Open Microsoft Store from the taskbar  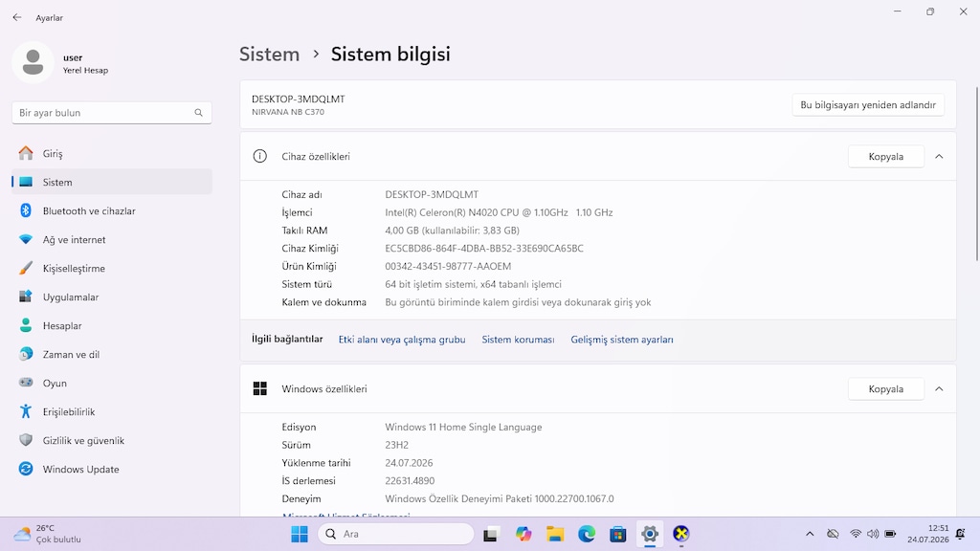pyautogui.click(x=618, y=534)
